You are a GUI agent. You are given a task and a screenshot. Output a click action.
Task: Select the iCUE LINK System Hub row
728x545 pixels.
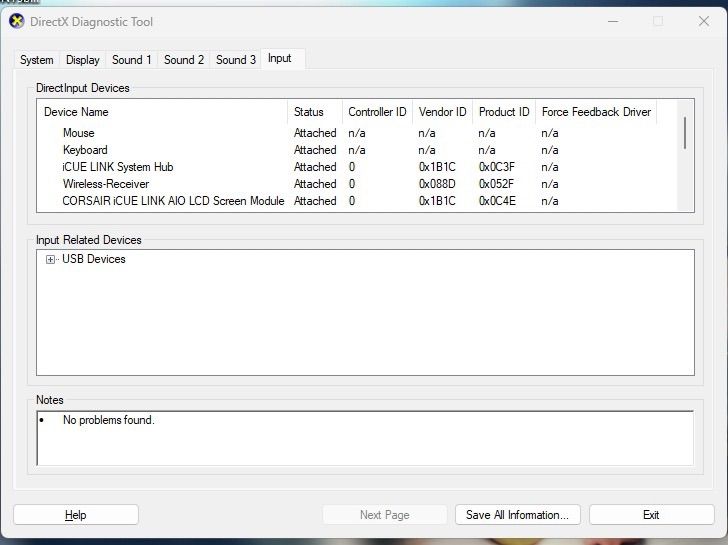tap(118, 167)
